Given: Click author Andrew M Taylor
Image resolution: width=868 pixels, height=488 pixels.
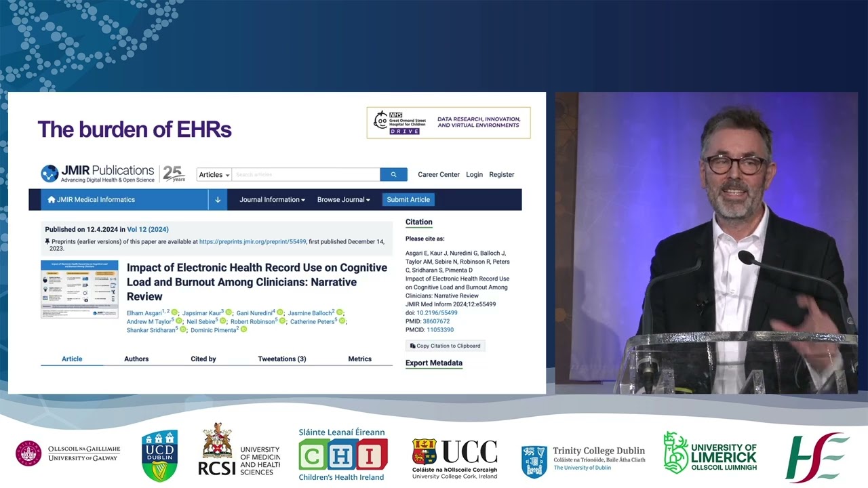Looking at the screenshot, I should tap(149, 321).
